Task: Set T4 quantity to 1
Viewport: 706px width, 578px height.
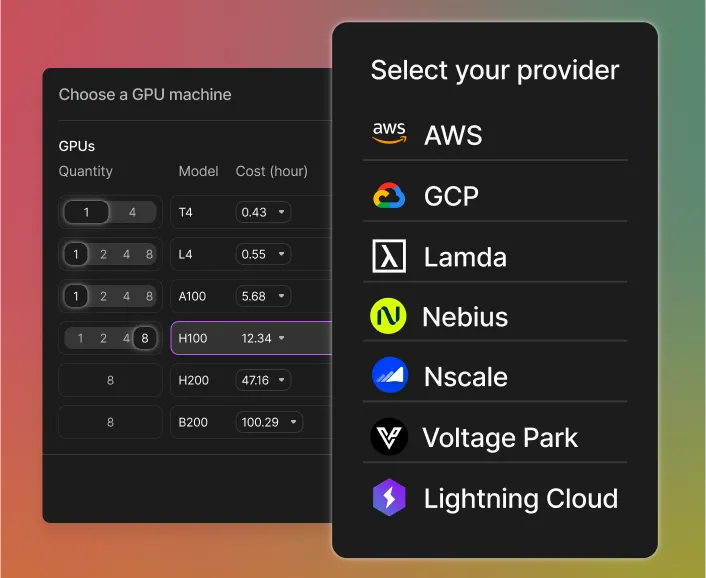Action: [x=86, y=212]
